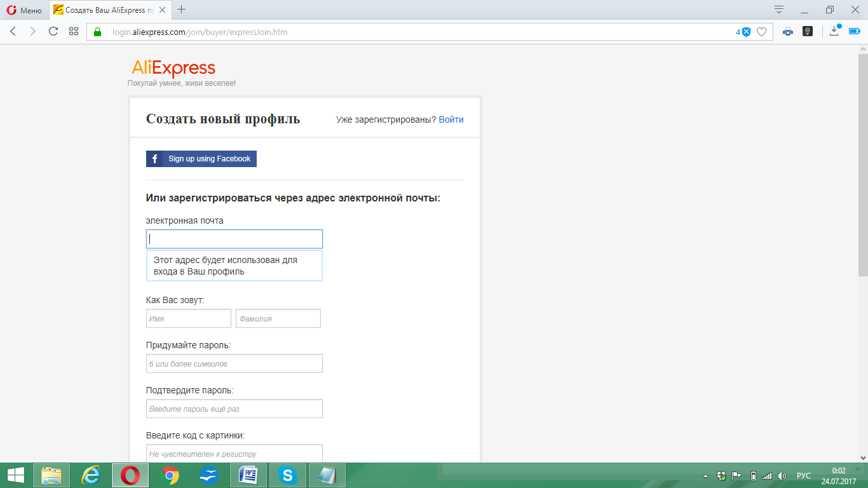Screen dimensions: 868x488
Task: Open the black location pin extension
Action: click(x=808, y=31)
